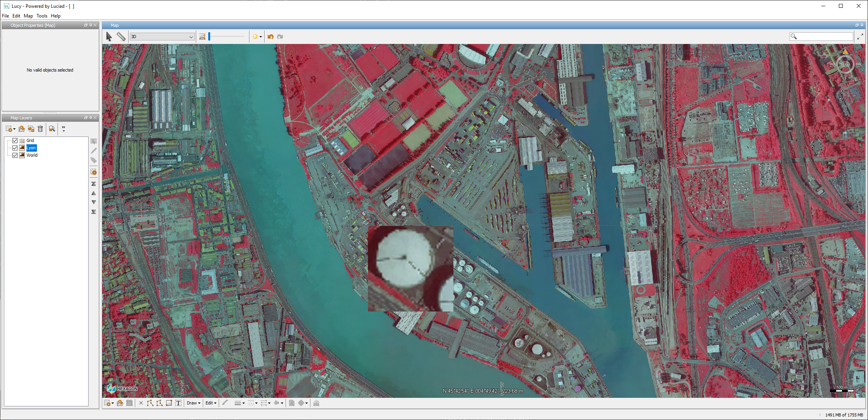Viewport: 868px width, 420px height.
Task: Click the terrain profile mountain icon
Action: (316, 403)
